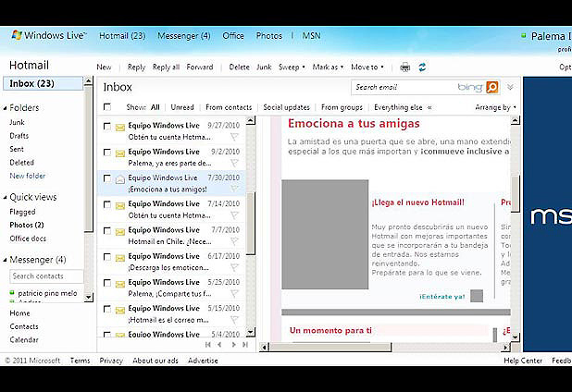The width and height of the screenshot is (572, 392).
Task: Click the Windows Live logo
Action: 48,35
